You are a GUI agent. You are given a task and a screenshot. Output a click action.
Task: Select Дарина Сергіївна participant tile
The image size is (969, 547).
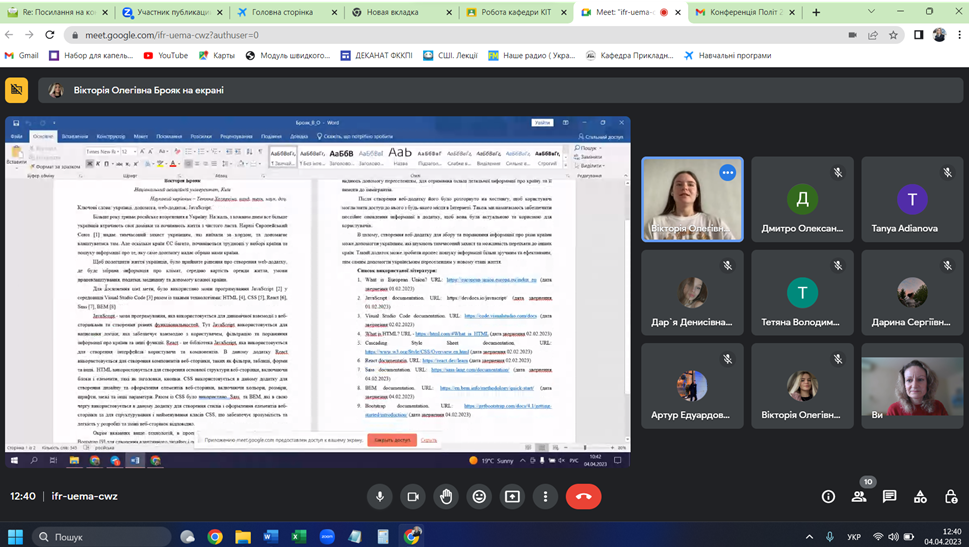(x=912, y=292)
